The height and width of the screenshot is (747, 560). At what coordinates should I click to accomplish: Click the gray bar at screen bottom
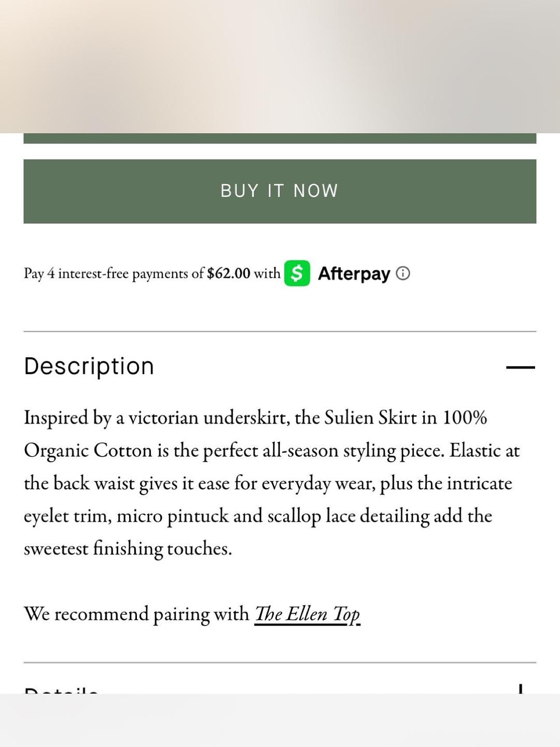(280, 721)
